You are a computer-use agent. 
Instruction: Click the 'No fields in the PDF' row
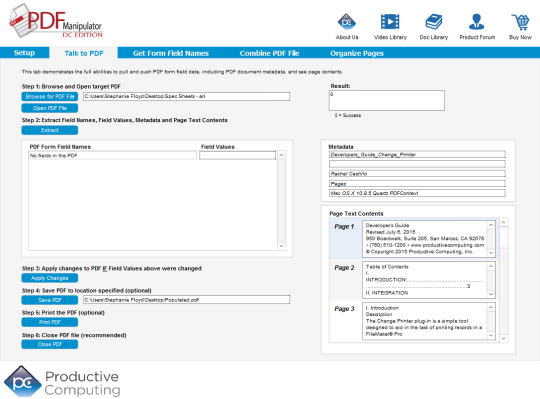112,156
